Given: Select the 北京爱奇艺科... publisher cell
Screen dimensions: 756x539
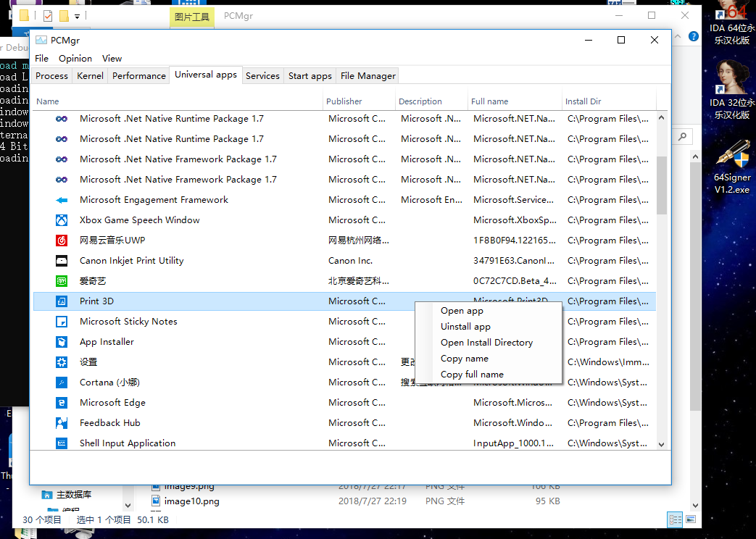Looking at the screenshot, I should coord(359,281).
